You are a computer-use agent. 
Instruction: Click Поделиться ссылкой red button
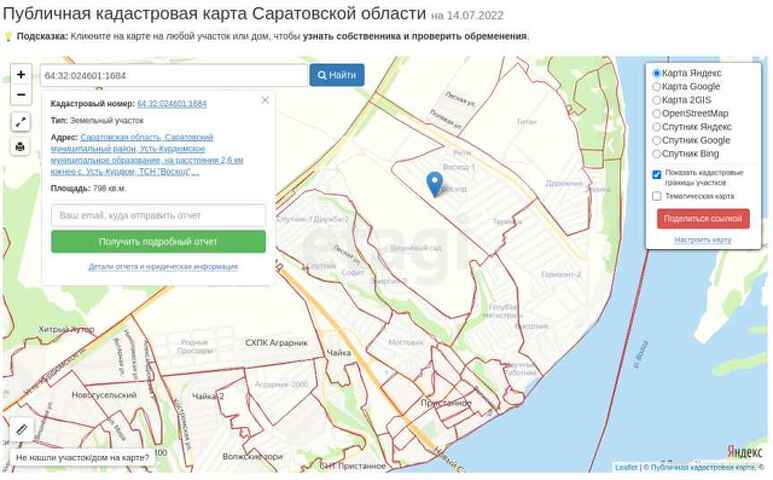point(703,219)
